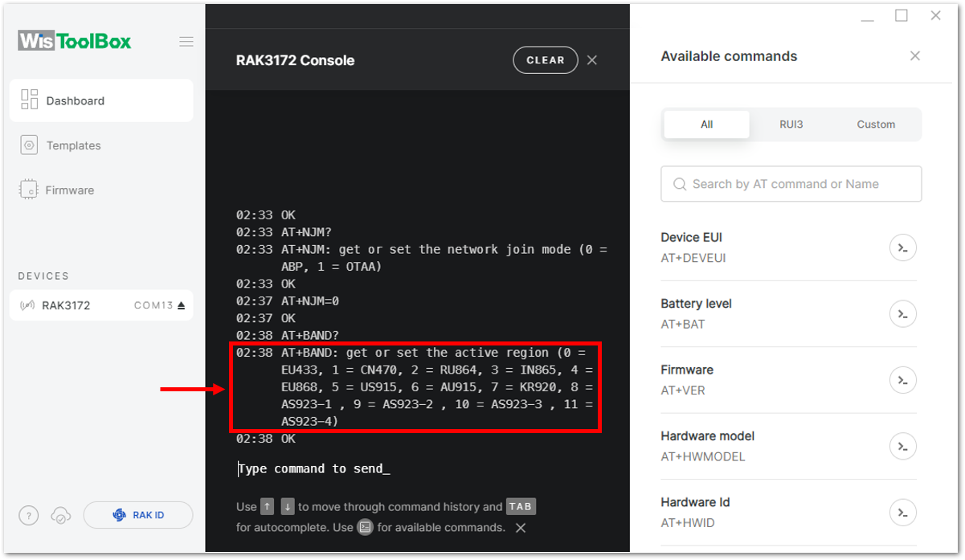965x560 pixels.
Task: Click the search magnifier icon
Action: 680,184
